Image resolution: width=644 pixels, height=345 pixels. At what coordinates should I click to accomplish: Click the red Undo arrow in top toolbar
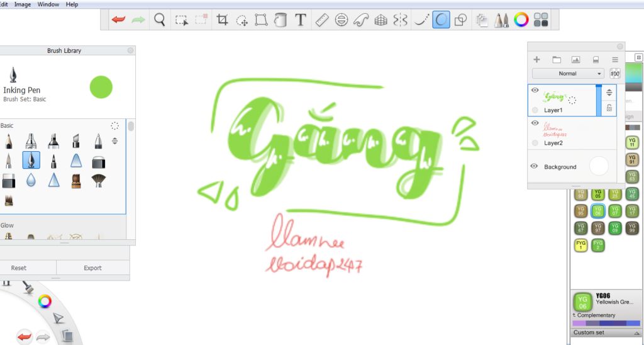click(x=118, y=20)
